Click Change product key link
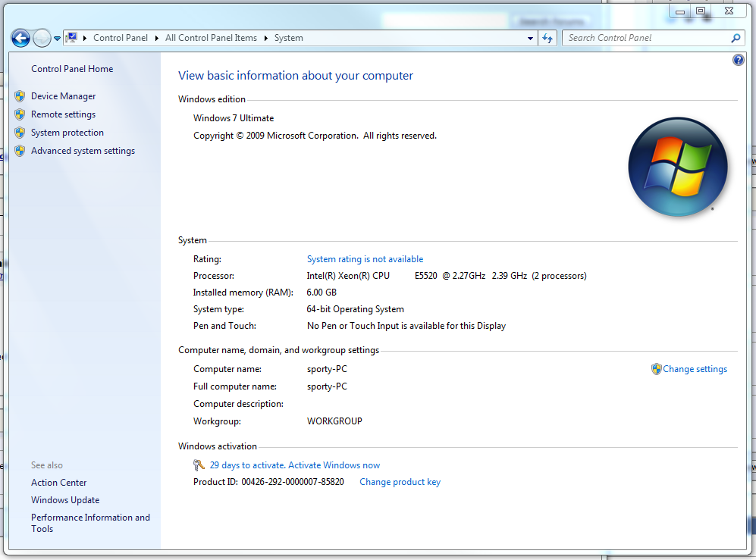Image resolution: width=756 pixels, height=560 pixels. point(400,482)
